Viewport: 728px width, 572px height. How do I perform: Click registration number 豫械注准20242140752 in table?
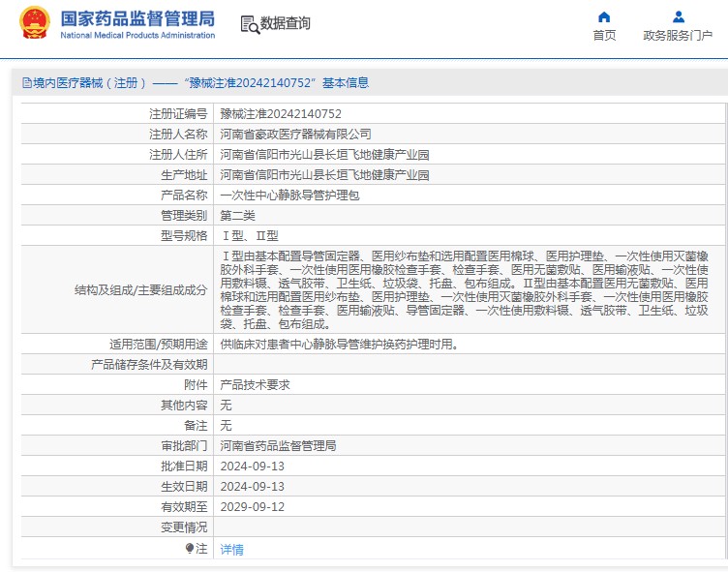[281, 113]
